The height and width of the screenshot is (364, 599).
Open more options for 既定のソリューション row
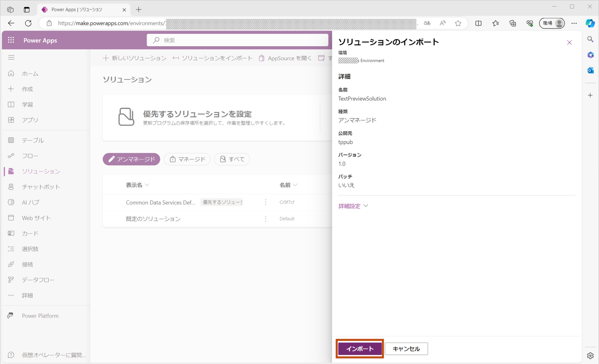(265, 219)
